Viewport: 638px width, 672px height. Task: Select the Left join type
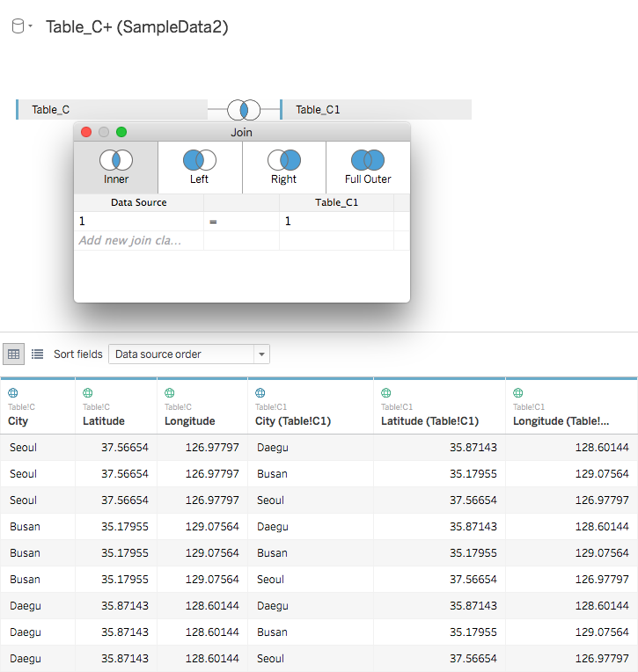pyautogui.click(x=200, y=168)
